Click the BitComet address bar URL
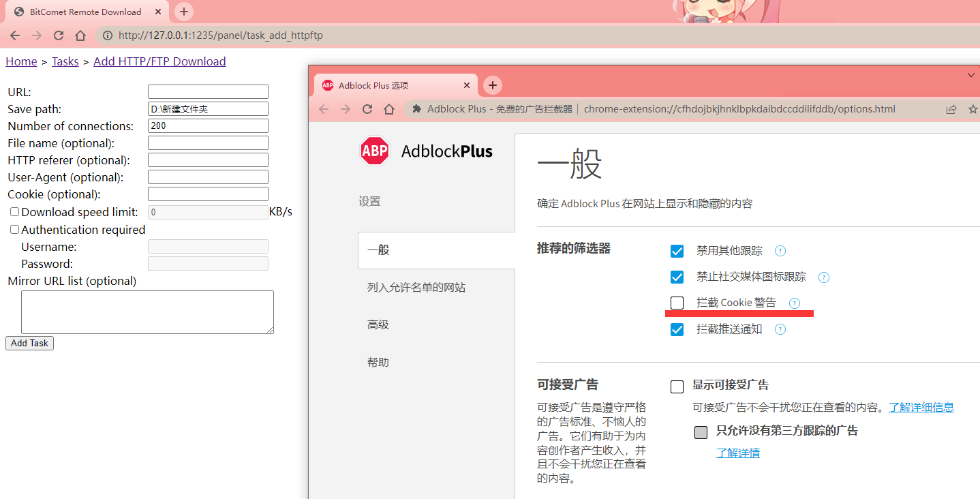Viewport: 980px width, 499px height. [x=221, y=35]
